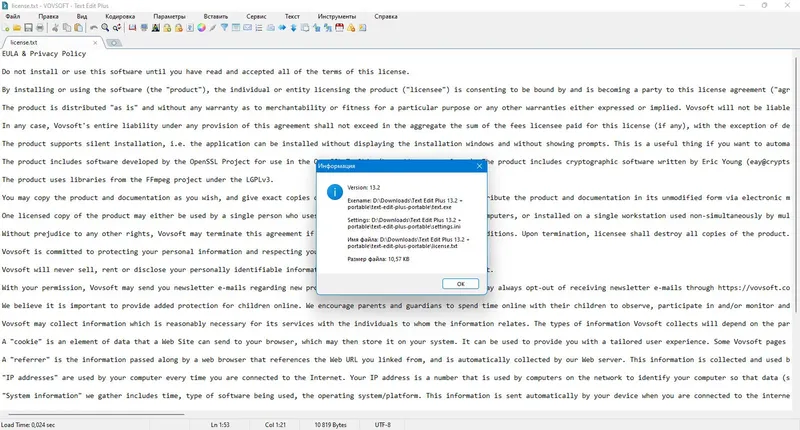Click the Paste clipboard icon

[79, 28]
